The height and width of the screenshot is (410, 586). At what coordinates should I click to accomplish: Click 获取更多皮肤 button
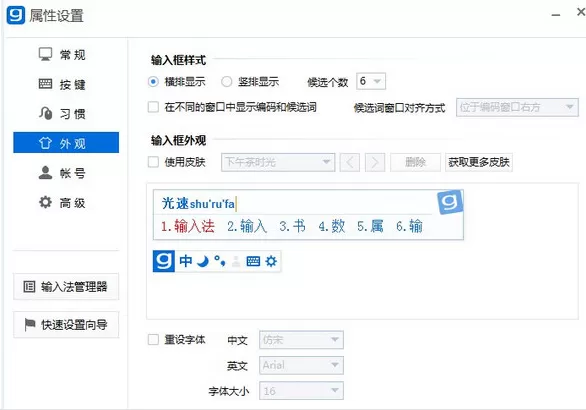pos(479,162)
